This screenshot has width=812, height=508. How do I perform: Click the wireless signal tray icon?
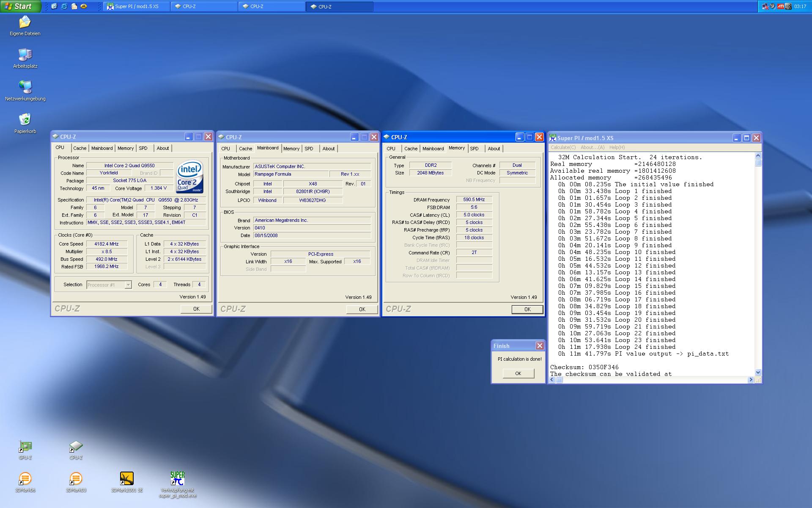click(x=788, y=6)
